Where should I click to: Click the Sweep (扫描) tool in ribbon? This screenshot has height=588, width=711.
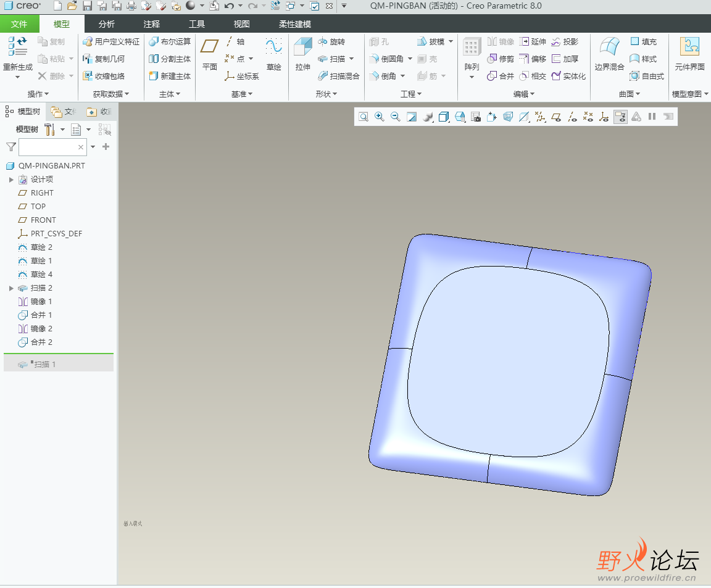(331, 59)
